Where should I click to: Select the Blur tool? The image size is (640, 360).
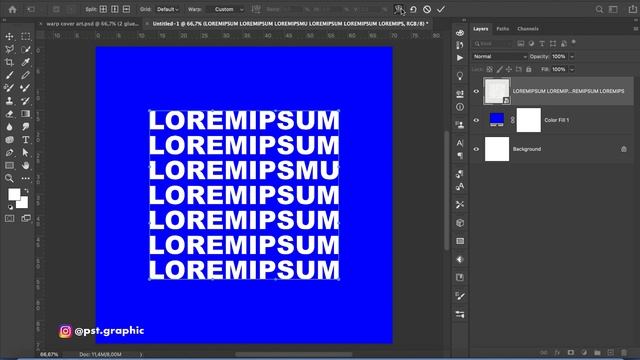(x=9, y=127)
